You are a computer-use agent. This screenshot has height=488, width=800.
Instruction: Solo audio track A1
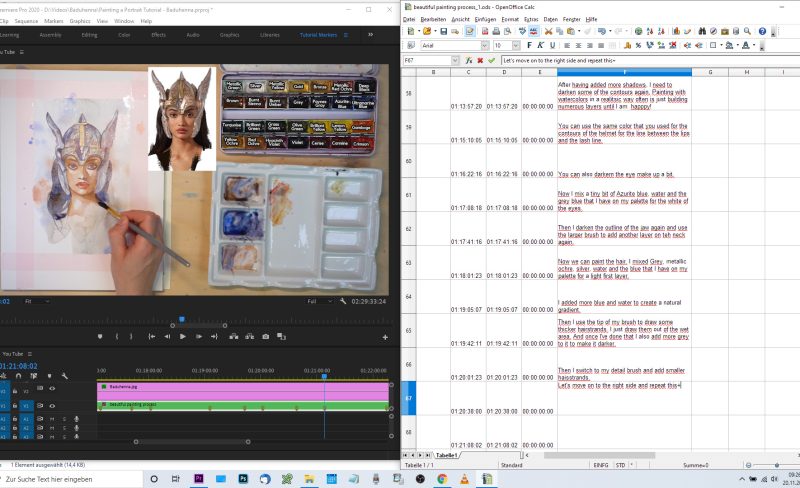pyautogui.click(x=64, y=419)
